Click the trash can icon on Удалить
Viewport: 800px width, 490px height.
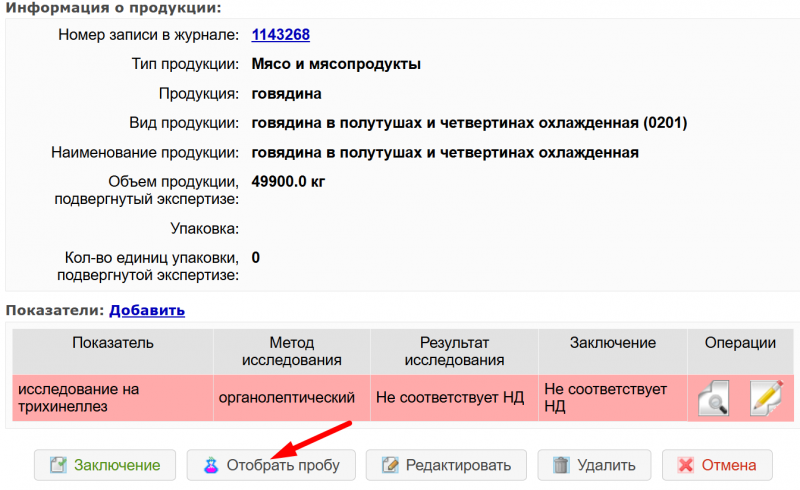[x=562, y=465]
